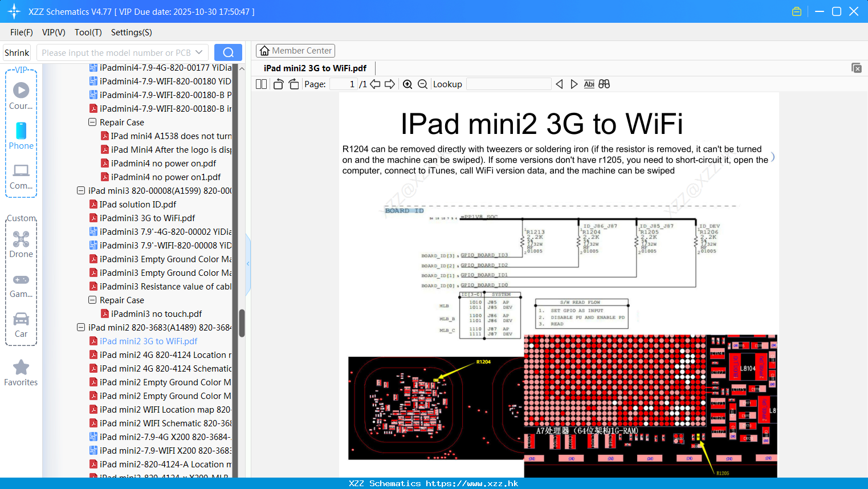Rotate page clockwise
The image size is (868, 489).
(294, 84)
